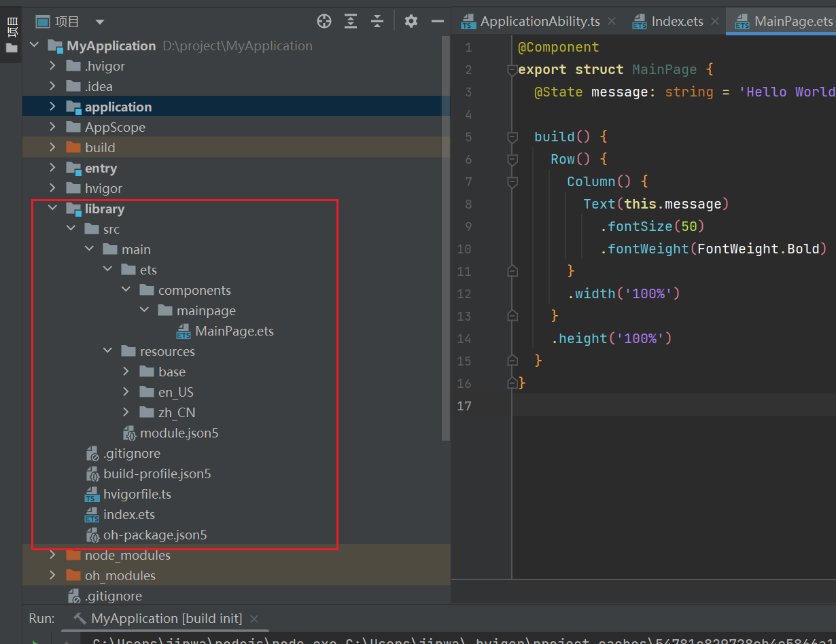836x644 pixels.
Task: Open project view settings gear
Action: (411, 21)
